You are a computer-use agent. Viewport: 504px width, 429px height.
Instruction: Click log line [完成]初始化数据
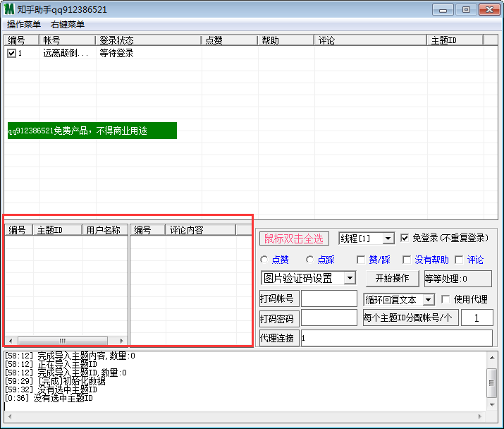(x=55, y=381)
